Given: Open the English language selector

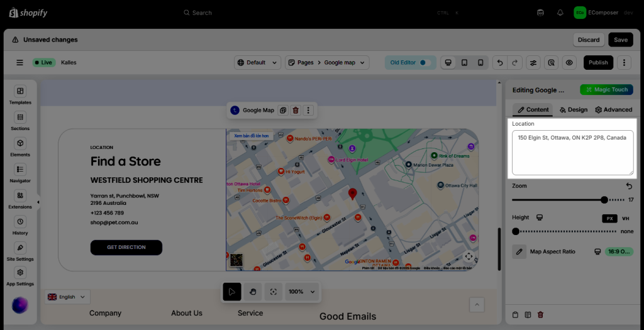Looking at the screenshot, I should coord(67,297).
